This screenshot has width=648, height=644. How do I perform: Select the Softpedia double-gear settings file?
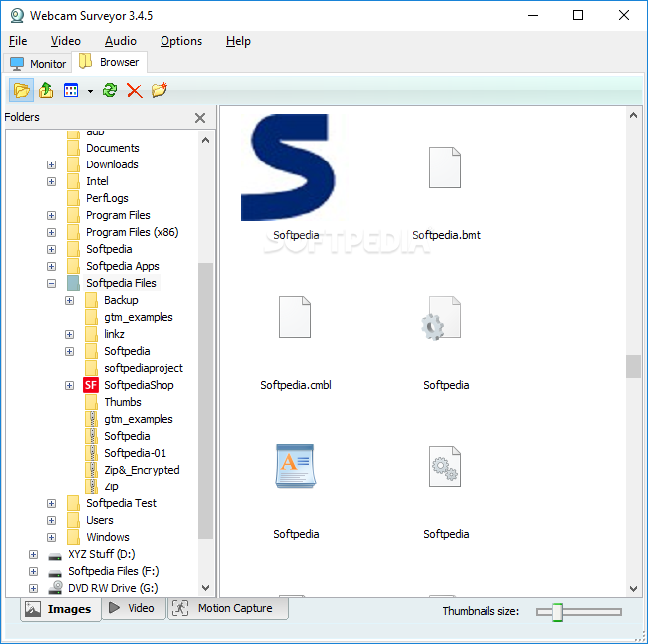tap(445, 467)
